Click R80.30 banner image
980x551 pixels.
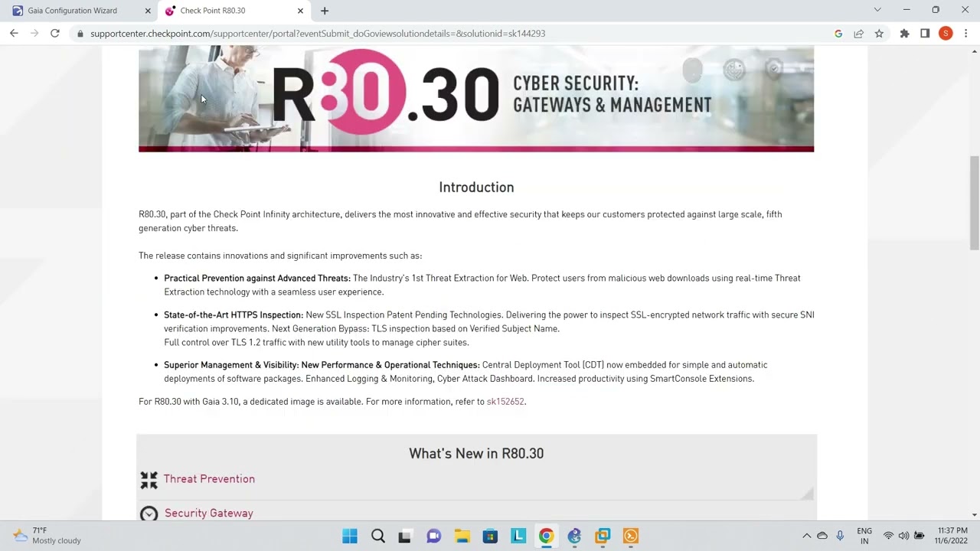coord(476,99)
